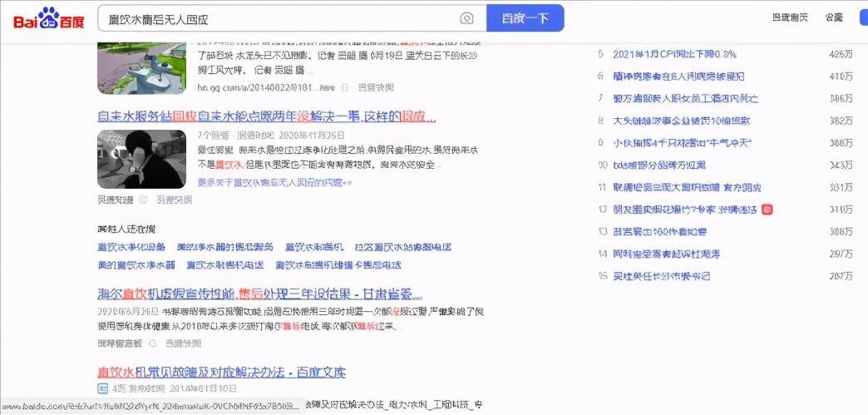Click the 百度一下 search button
This screenshot has width=868, height=415.
[525, 18]
